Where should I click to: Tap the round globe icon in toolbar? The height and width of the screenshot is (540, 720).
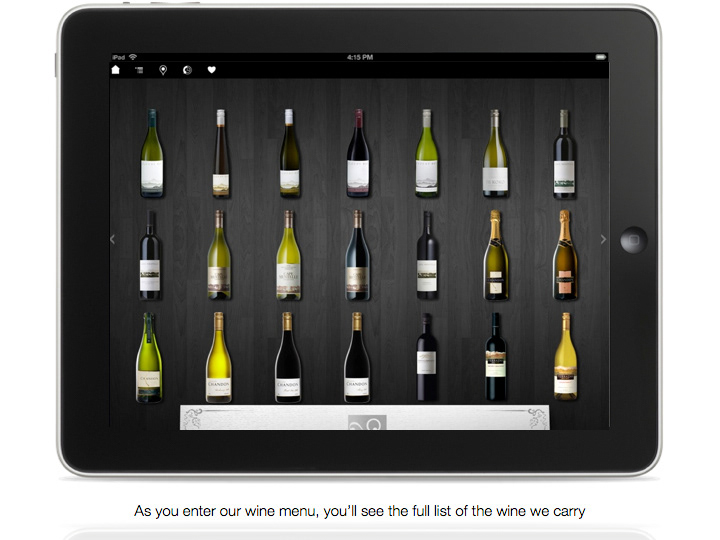click(x=187, y=70)
